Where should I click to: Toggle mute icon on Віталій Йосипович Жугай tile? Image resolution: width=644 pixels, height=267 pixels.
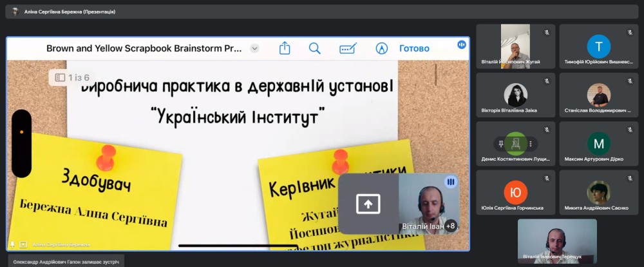[547, 32]
